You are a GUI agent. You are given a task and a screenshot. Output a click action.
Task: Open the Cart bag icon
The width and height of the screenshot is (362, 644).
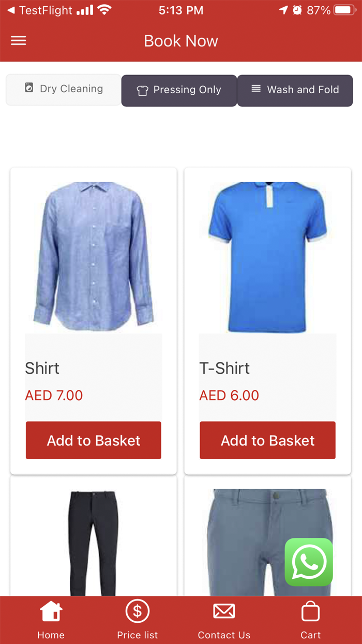(x=310, y=611)
